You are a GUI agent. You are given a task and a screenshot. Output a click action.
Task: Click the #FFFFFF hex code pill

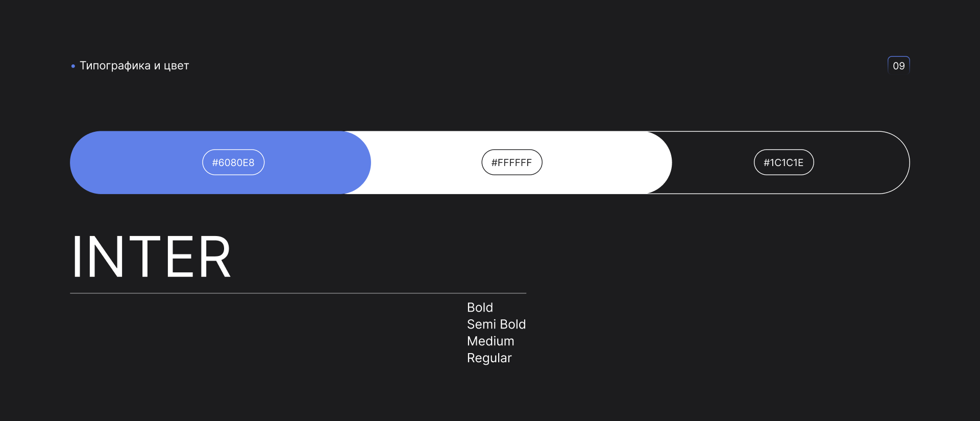pyautogui.click(x=511, y=162)
